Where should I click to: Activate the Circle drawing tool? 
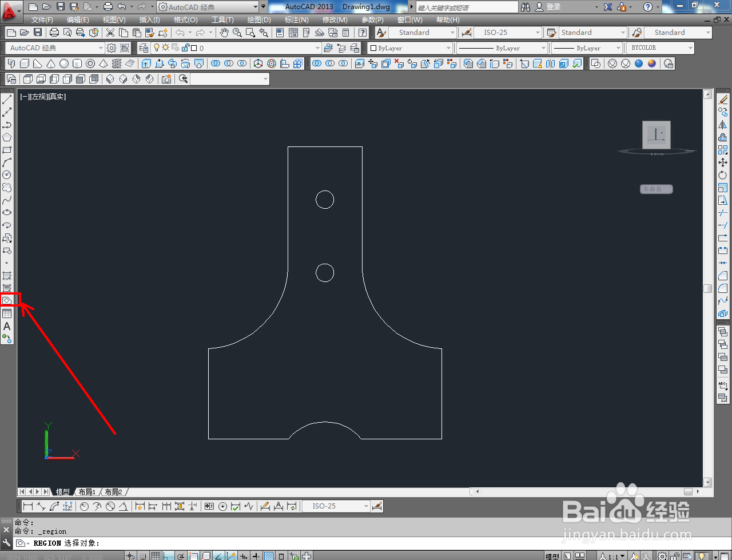coord(7,175)
